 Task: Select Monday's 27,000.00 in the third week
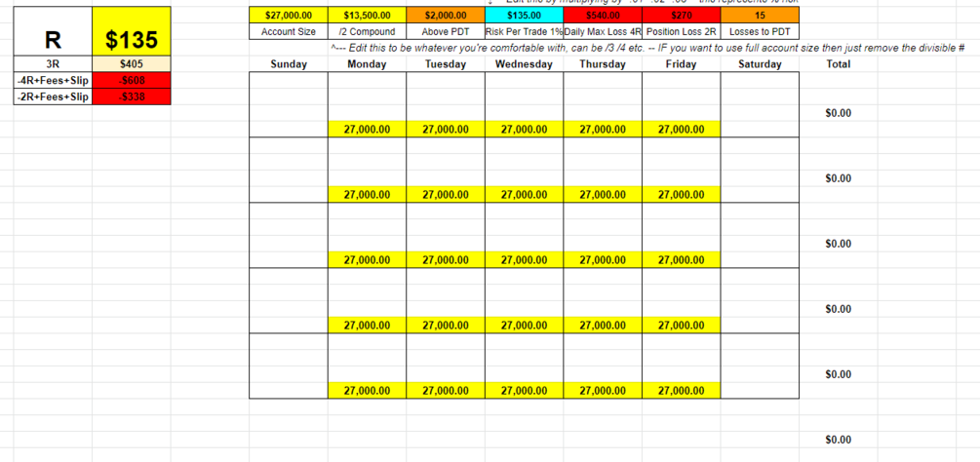pos(367,259)
